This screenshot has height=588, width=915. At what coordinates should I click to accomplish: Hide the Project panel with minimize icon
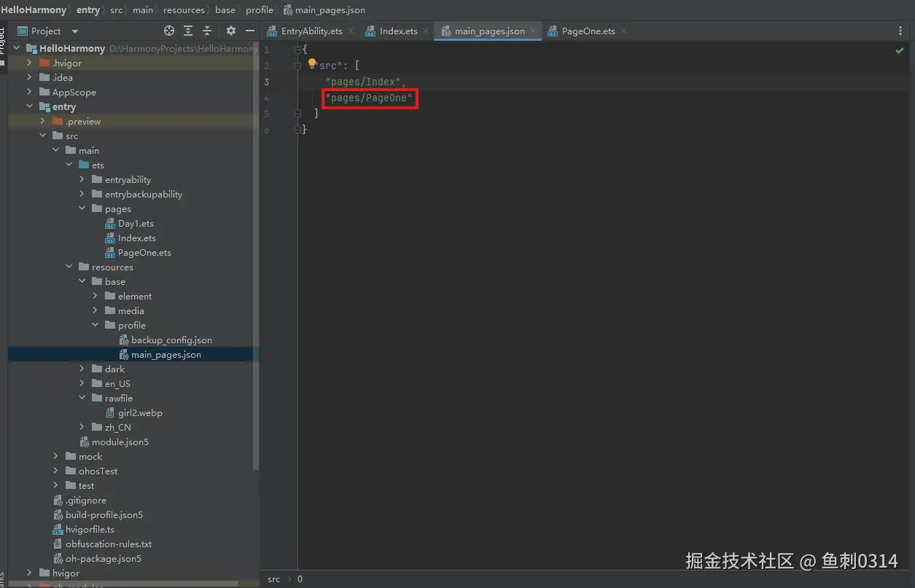pos(250,31)
